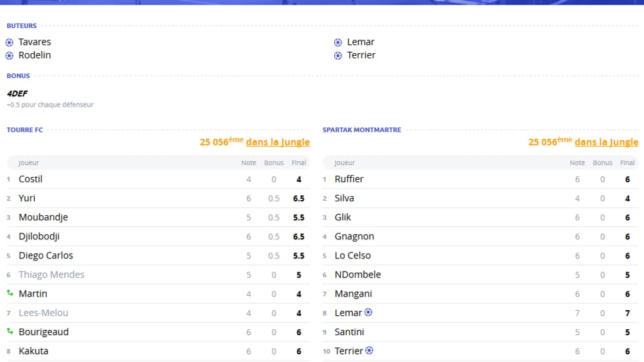Image resolution: width=644 pixels, height=362 pixels.
Task: Click the Note column header in Spartak table
Action: 577,163
